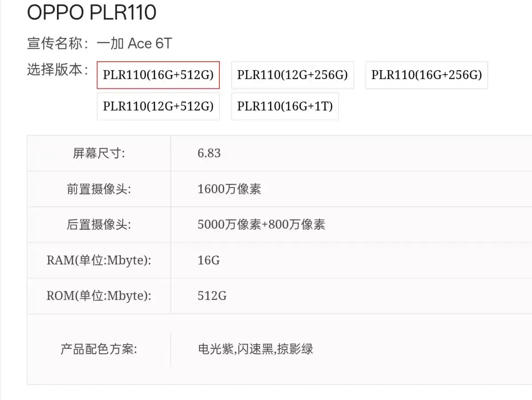Click the 1600万像素 front camera value
Image resolution: width=532 pixels, height=400 pixels.
point(229,189)
